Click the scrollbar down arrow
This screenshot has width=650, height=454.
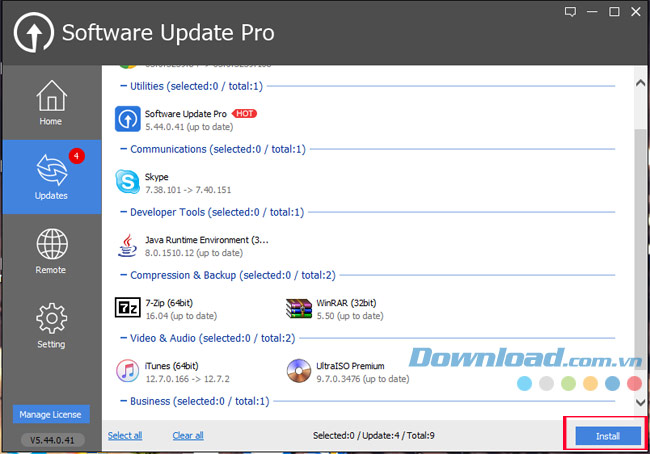pos(640,403)
